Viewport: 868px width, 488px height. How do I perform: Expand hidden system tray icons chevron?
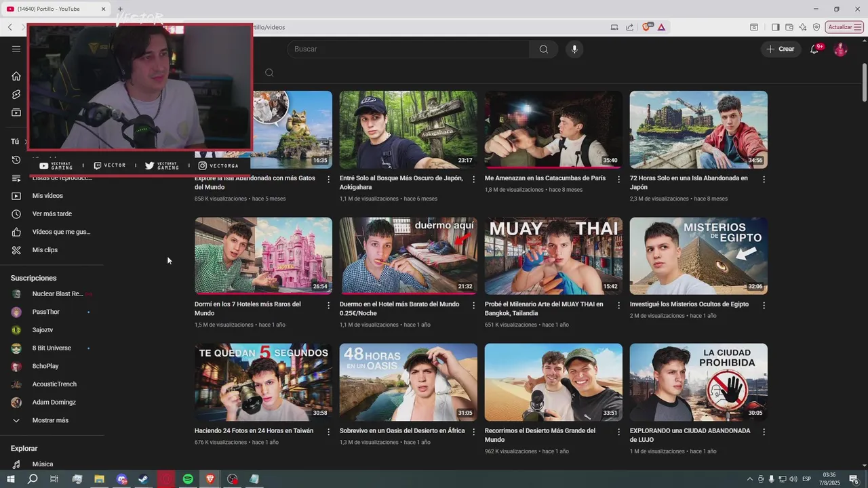751,479
